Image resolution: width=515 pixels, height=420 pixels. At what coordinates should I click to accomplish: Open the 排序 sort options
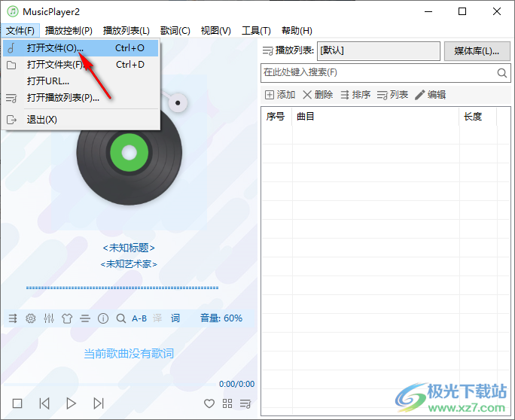355,95
